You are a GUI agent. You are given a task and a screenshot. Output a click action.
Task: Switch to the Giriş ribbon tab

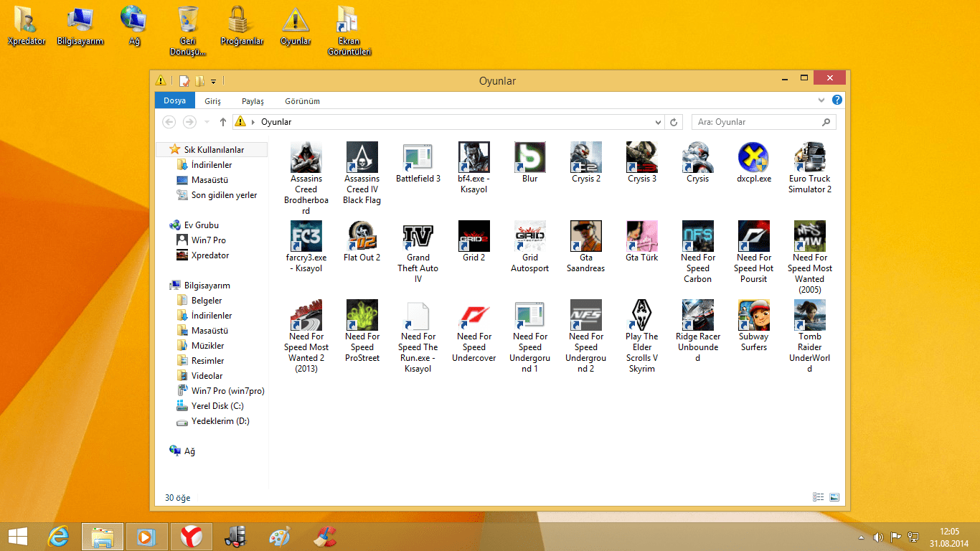[x=213, y=101]
